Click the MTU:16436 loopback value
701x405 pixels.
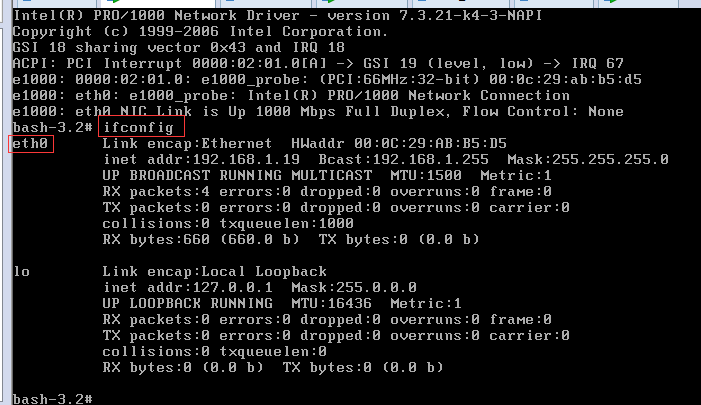click(x=331, y=303)
